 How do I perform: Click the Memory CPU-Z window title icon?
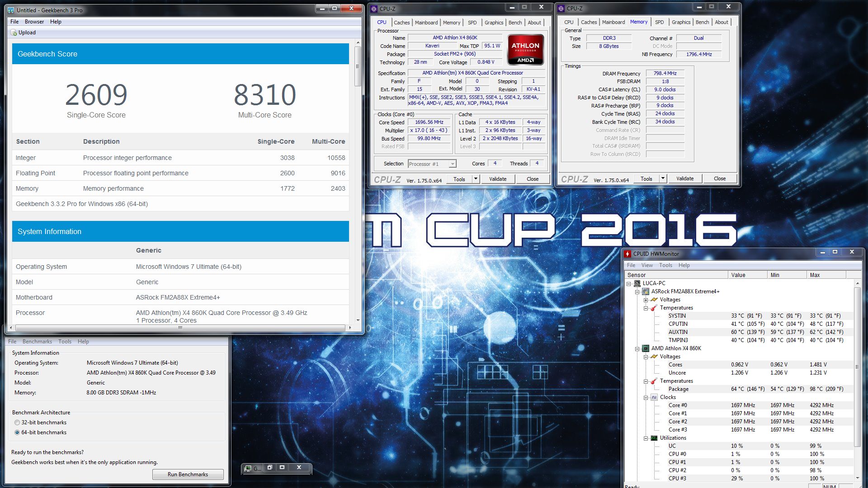(x=561, y=8)
